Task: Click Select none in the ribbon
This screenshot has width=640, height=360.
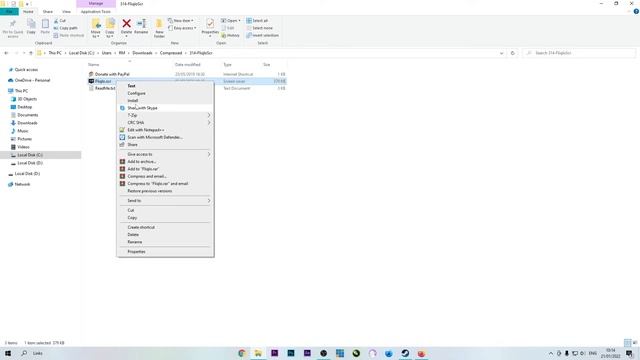Action: coord(259,28)
